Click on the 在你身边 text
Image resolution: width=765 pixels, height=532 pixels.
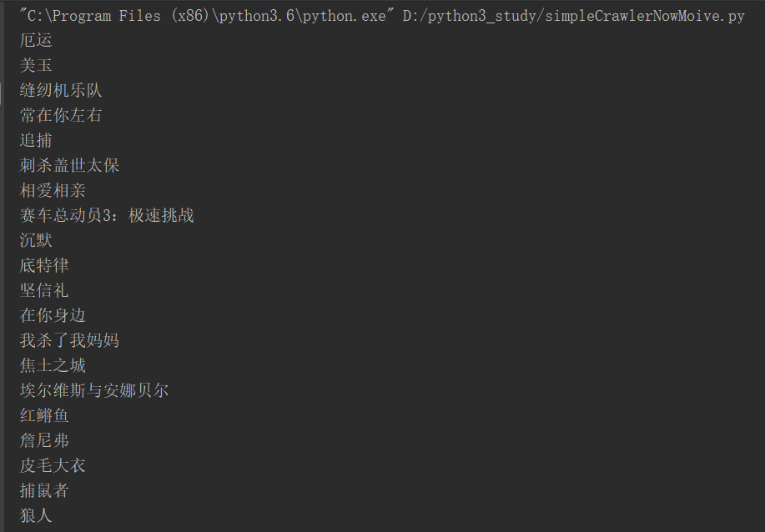click(x=53, y=315)
